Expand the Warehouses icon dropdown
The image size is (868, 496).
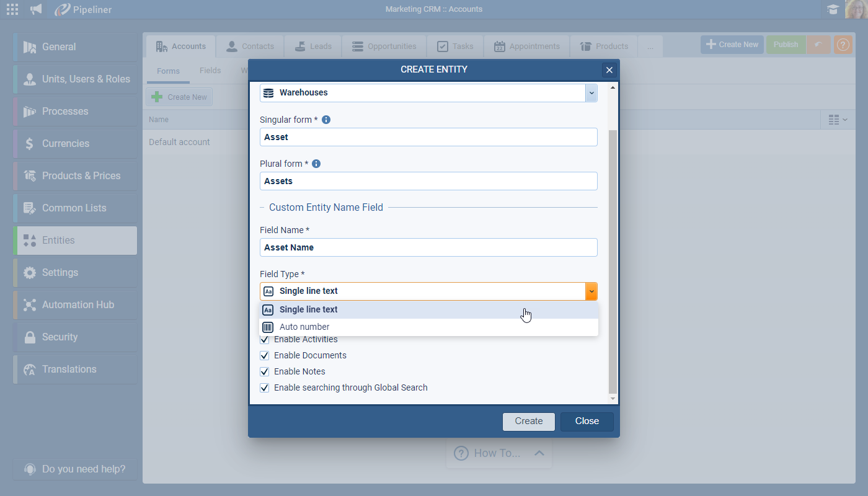click(x=591, y=93)
